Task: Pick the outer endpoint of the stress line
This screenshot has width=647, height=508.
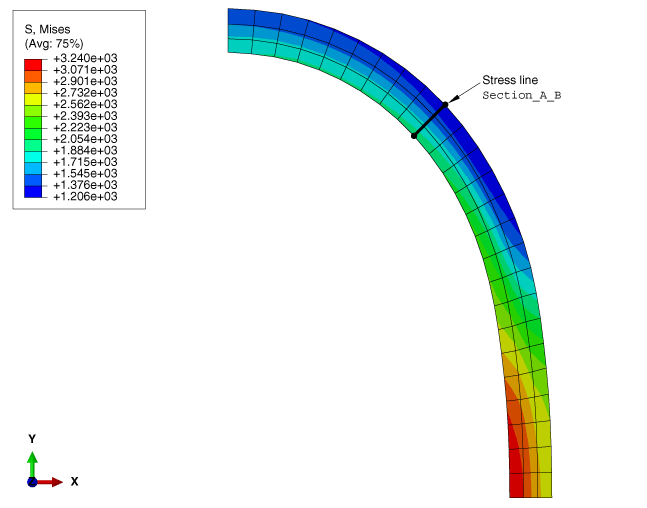Action: 444,104
